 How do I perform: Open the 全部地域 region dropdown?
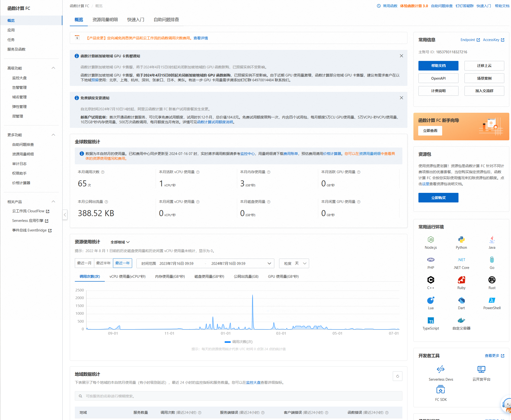coord(120,242)
